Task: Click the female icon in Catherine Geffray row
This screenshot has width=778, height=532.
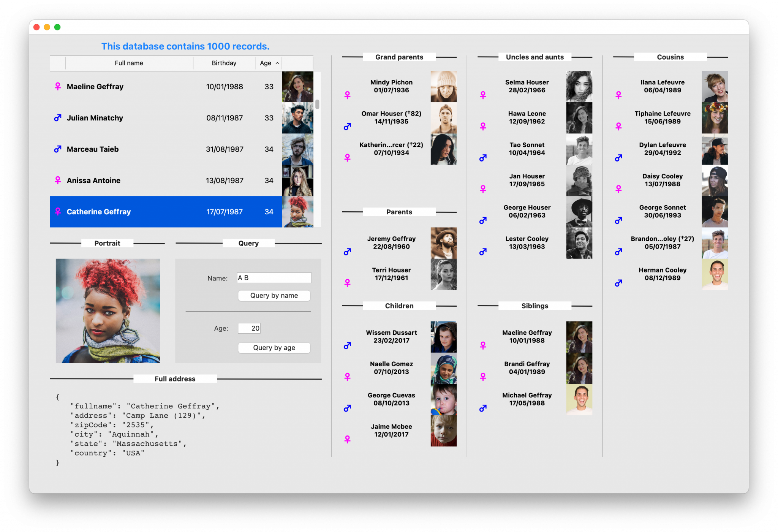Action: [x=58, y=212]
